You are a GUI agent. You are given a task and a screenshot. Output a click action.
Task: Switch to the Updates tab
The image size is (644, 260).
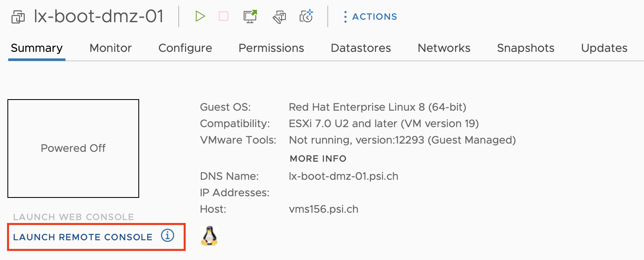[604, 48]
